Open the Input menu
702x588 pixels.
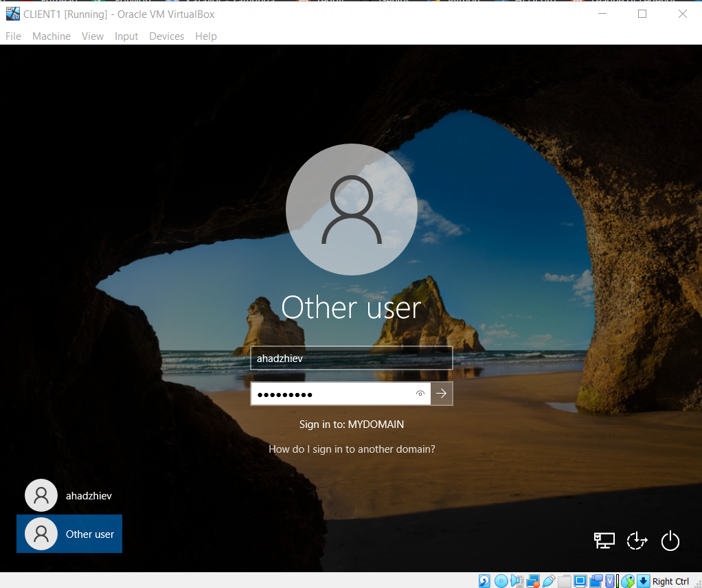[126, 36]
